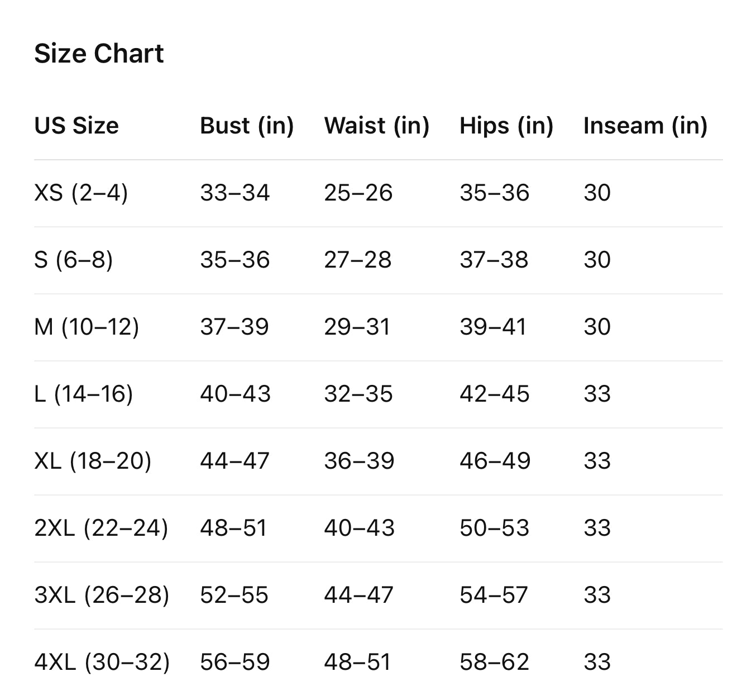Select the 3XL (26–28) size label
Image resolution: width=737 pixels, height=700 pixels.
click(102, 595)
